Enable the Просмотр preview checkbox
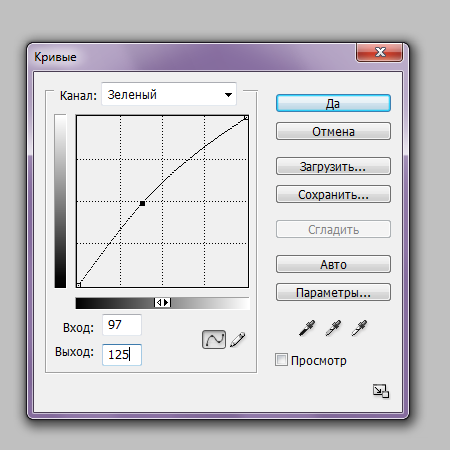The width and height of the screenshot is (450, 450). tap(281, 360)
